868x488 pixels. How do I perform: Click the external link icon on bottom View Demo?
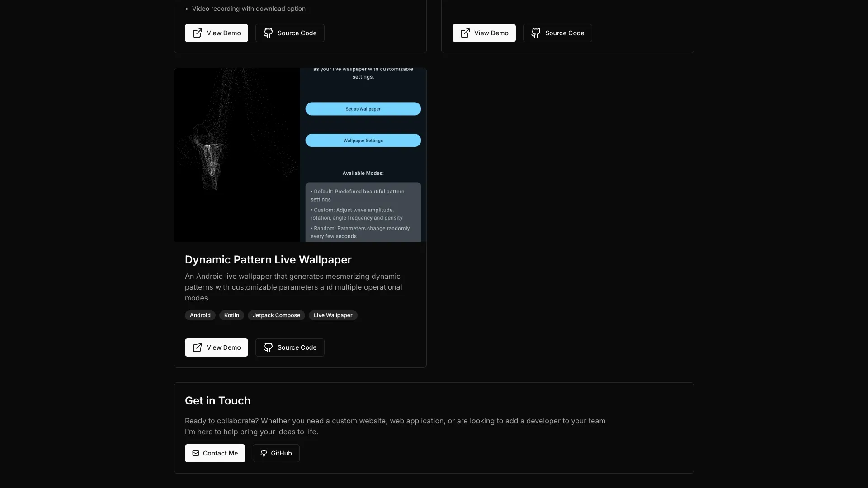[197, 347]
